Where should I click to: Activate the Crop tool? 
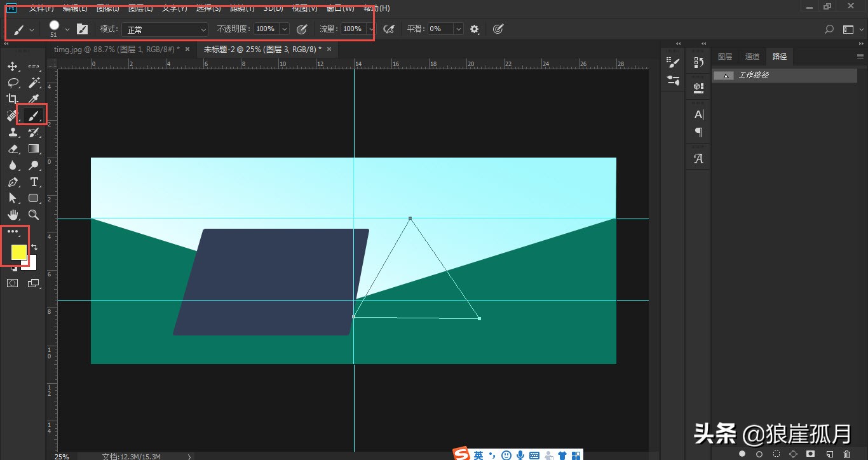(13, 98)
